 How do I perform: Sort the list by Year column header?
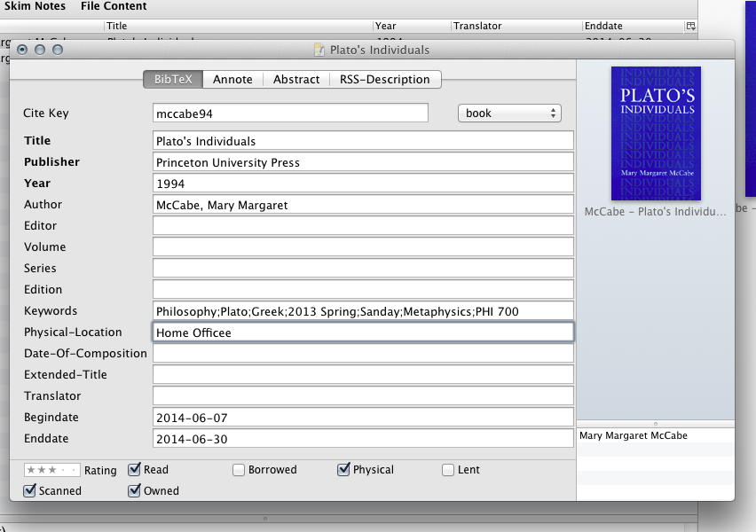click(x=411, y=27)
